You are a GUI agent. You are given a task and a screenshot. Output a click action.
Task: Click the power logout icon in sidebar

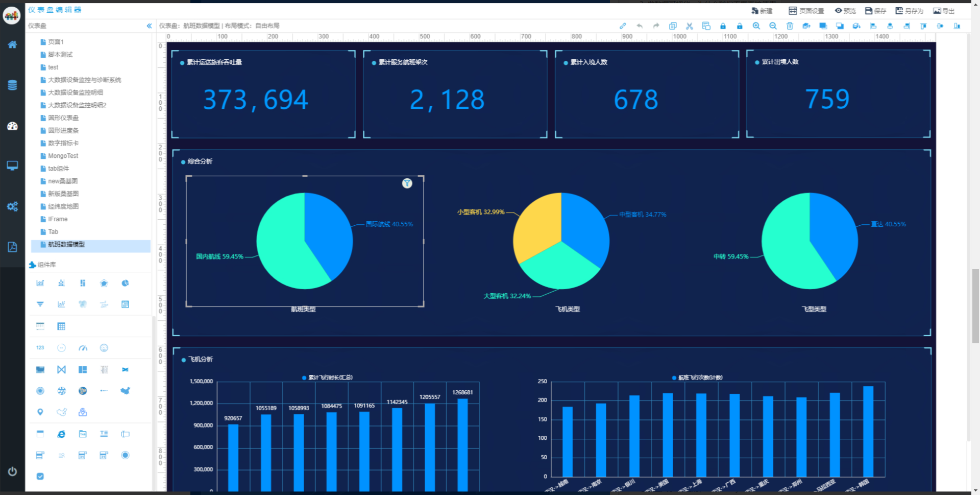point(12,472)
